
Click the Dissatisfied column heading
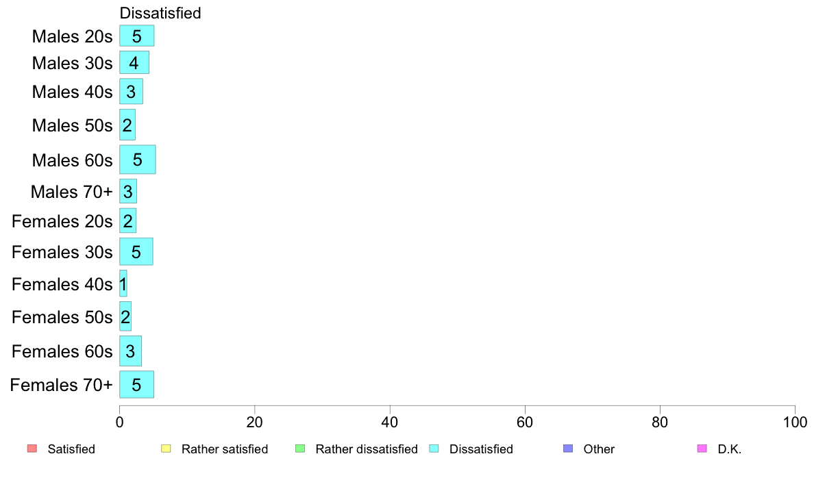click(160, 13)
